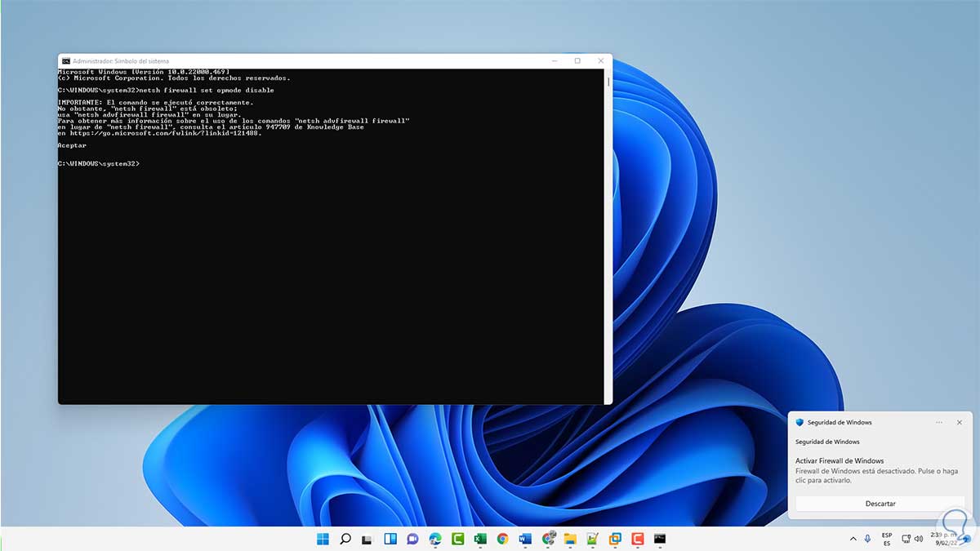Open the red Camtasia recorder icon
980x551 pixels.
(638, 539)
